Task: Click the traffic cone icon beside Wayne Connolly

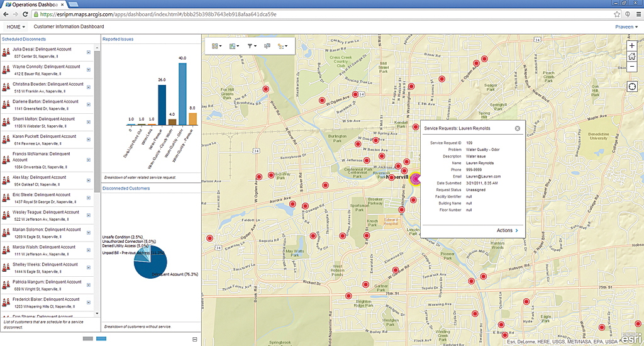Action: tap(6, 70)
